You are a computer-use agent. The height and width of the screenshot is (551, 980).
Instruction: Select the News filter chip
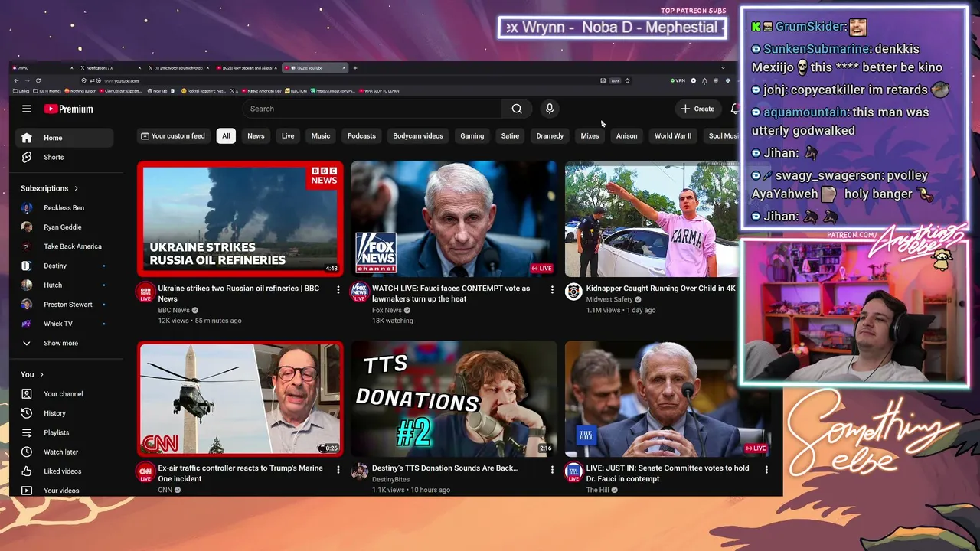click(256, 136)
